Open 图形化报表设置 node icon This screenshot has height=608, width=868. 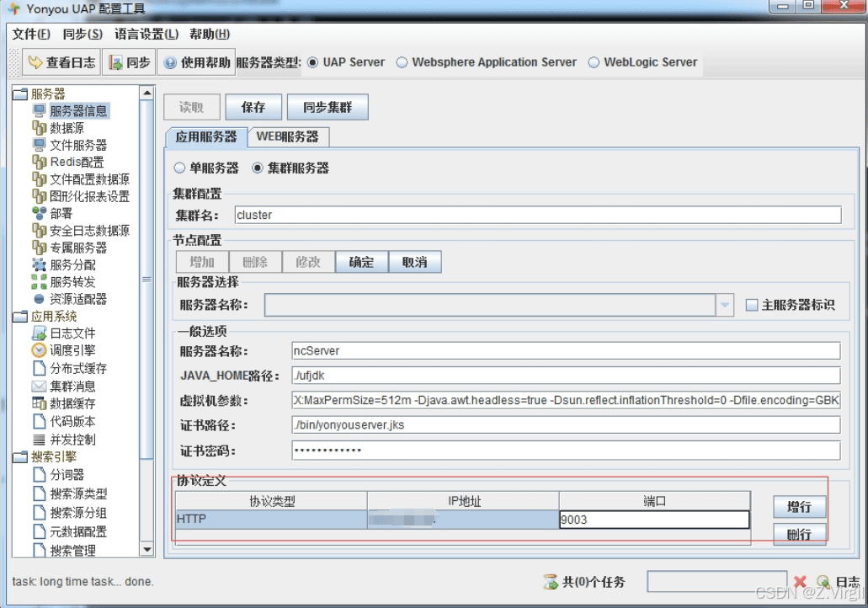pos(39,196)
